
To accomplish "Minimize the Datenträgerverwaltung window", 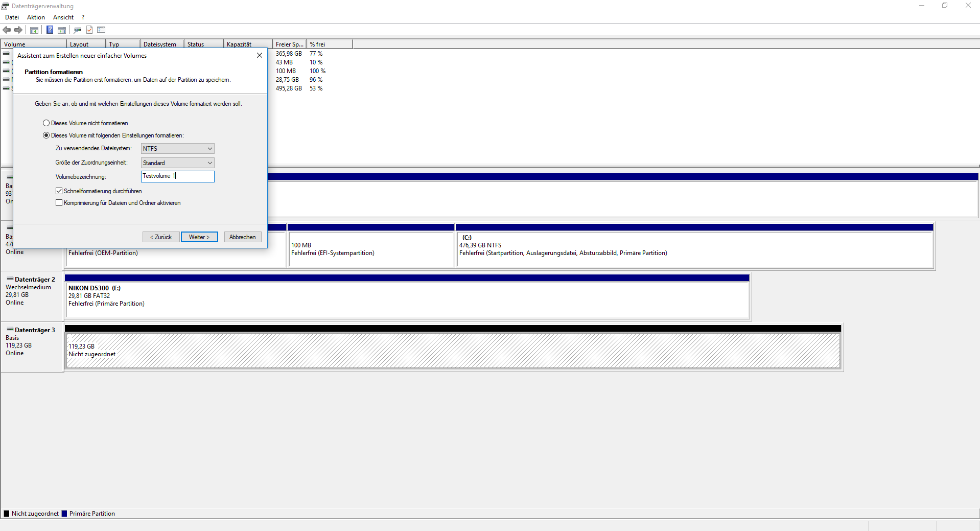I will point(922,6).
